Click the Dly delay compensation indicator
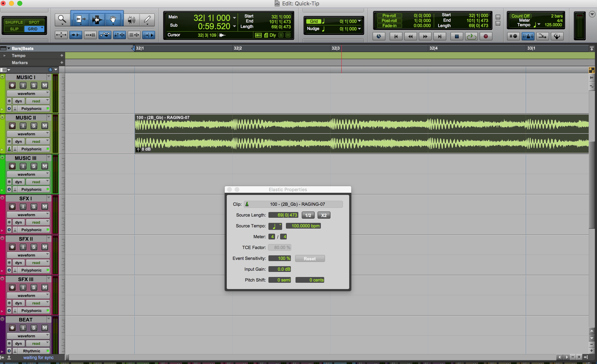 click(x=273, y=35)
